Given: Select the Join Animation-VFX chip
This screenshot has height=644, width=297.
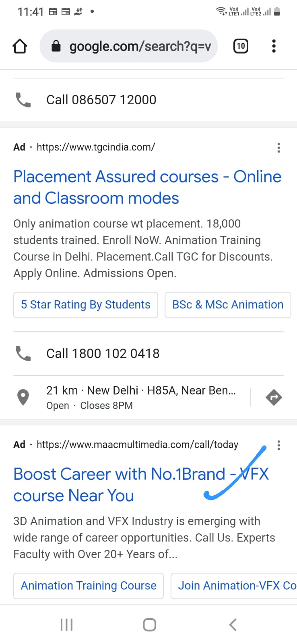Looking at the screenshot, I should [234, 586].
